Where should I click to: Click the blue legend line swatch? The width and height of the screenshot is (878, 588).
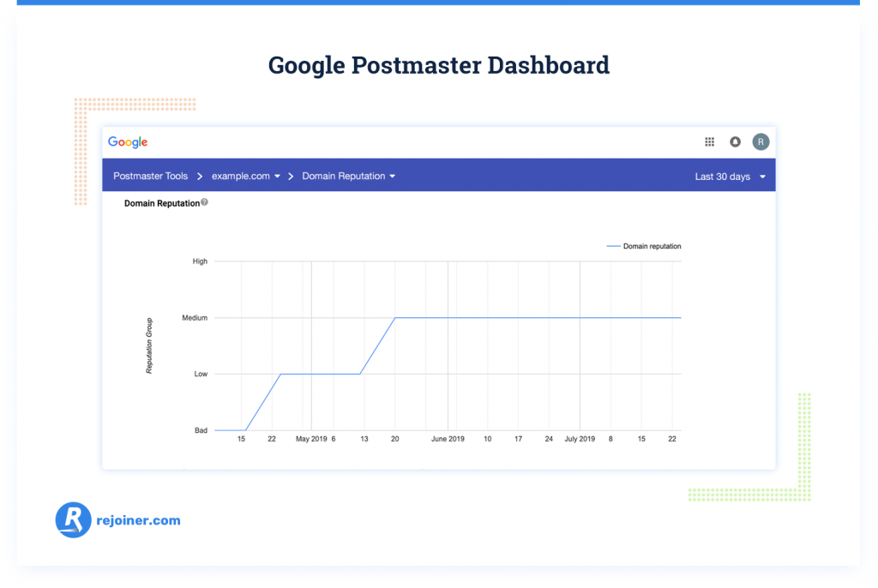[612, 246]
